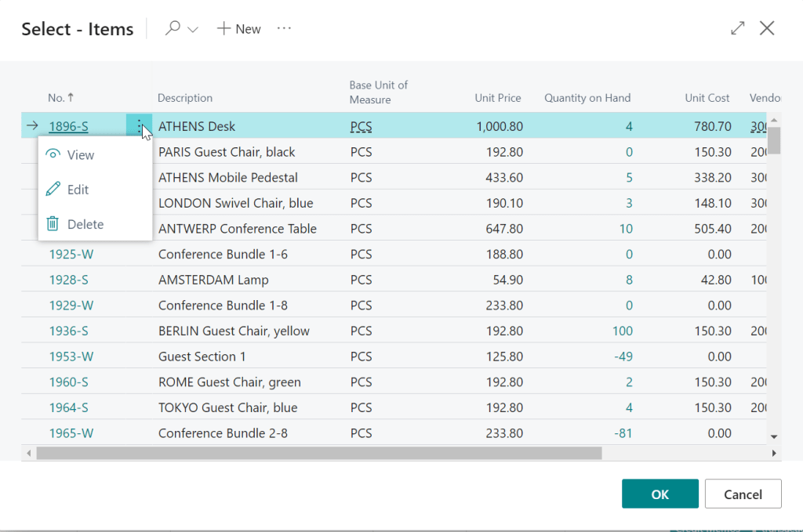Click the vertical scrollbar down arrow
Image resolution: width=803 pixels, height=532 pixels.
(x=773, y=436)
